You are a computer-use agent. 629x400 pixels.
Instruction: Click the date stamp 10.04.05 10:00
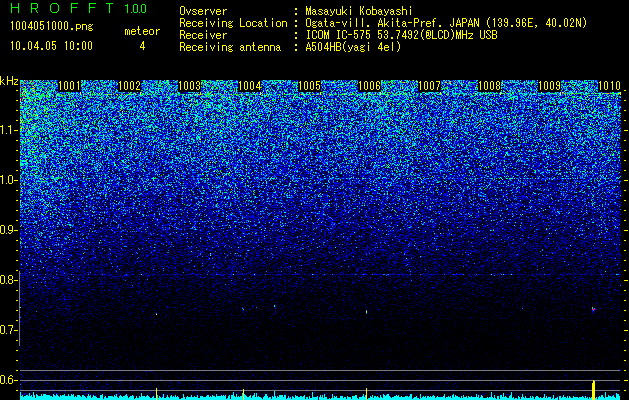tap(51, 46)
